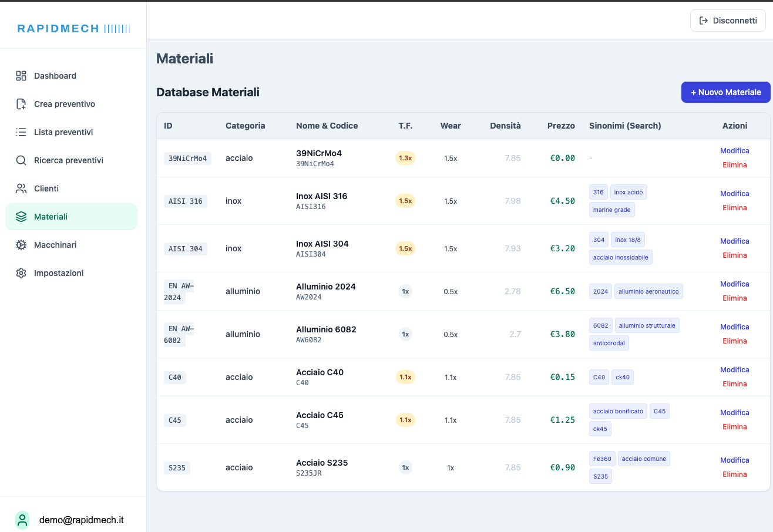The image size is (773, 532).
Task: Click the 'Fe360' synonym tag
Action: [x=601, y=459]
